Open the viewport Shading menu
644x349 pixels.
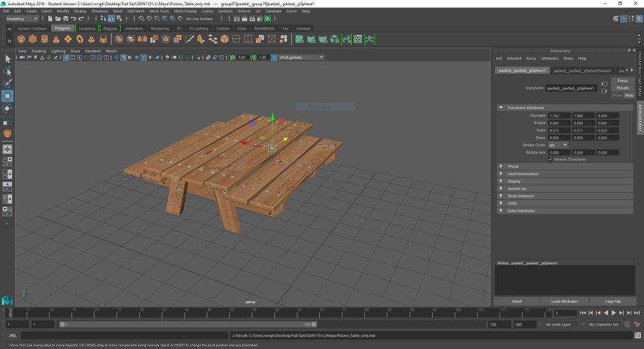(x=39, y=51)
